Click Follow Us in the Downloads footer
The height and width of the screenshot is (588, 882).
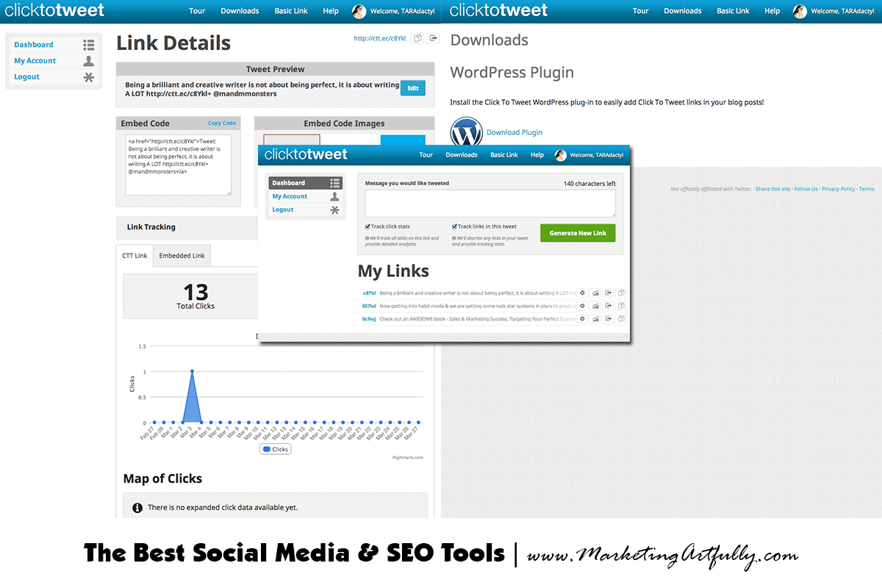click(x=806, y=189)
